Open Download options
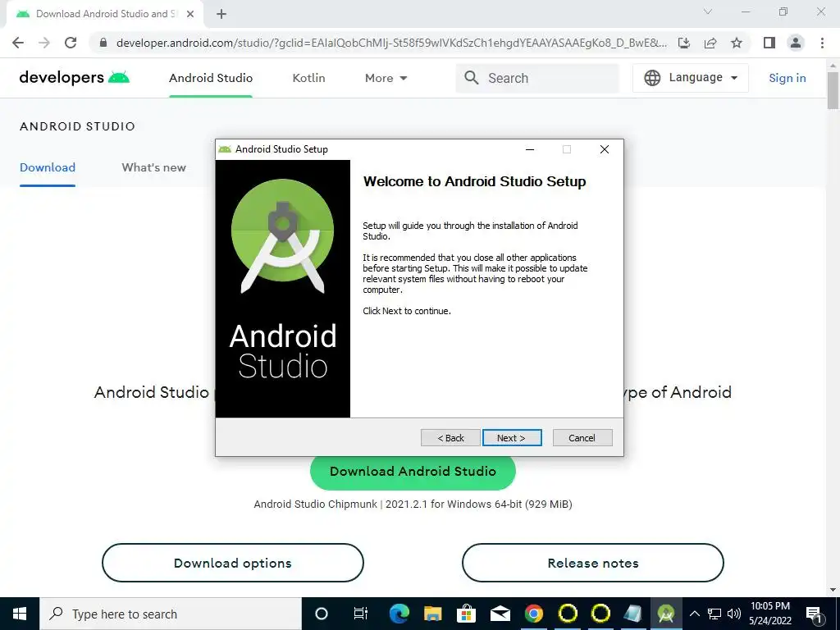Image resolution: width=840 pixels, height=630 pixels. click(x=232, y=563)
